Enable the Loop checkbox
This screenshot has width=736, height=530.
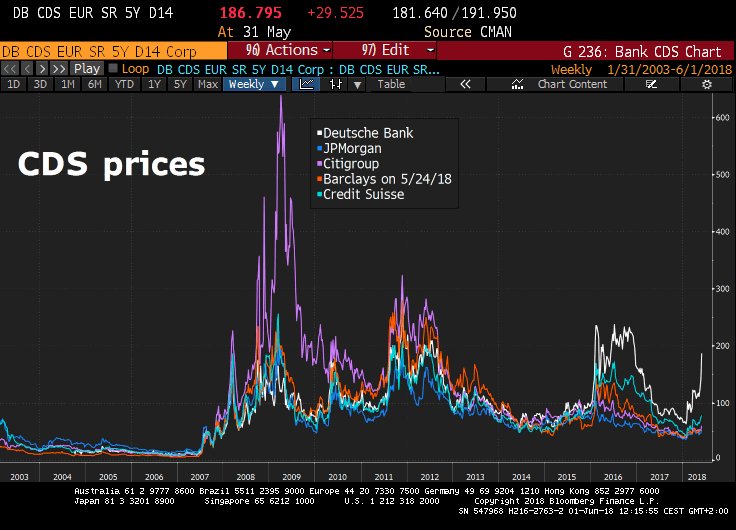click(x=113, y=68)
